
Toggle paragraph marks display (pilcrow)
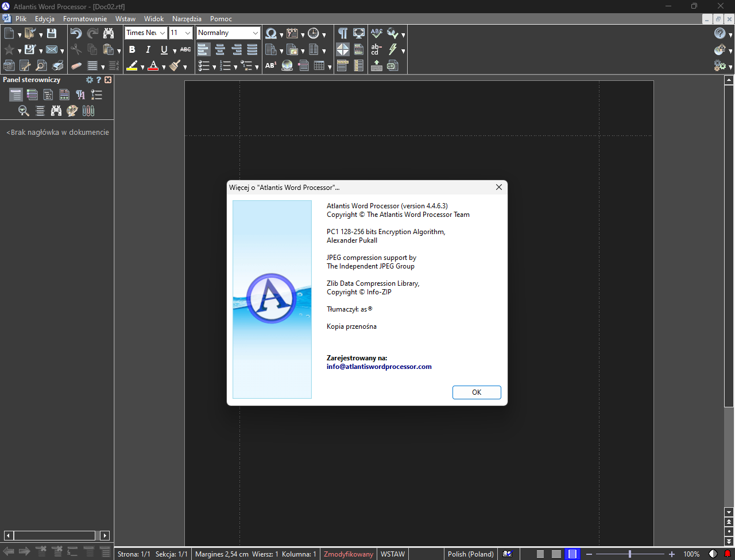343,33
